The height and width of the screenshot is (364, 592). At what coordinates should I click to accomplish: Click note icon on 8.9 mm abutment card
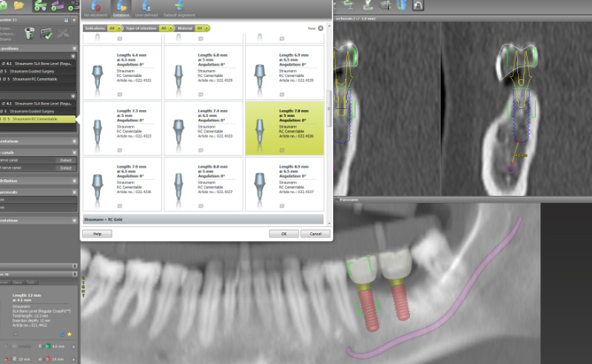click(282, 206)
